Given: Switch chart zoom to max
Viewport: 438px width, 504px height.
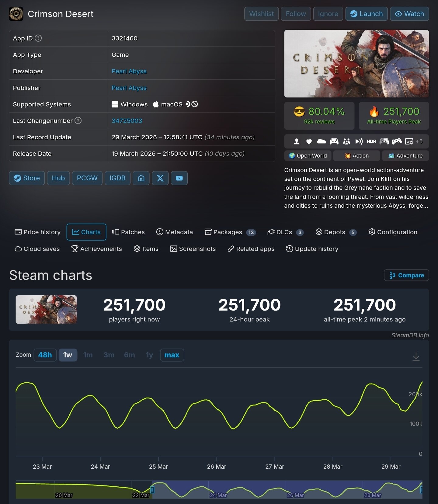Looking at the screenshot, I should pos(172,355).
